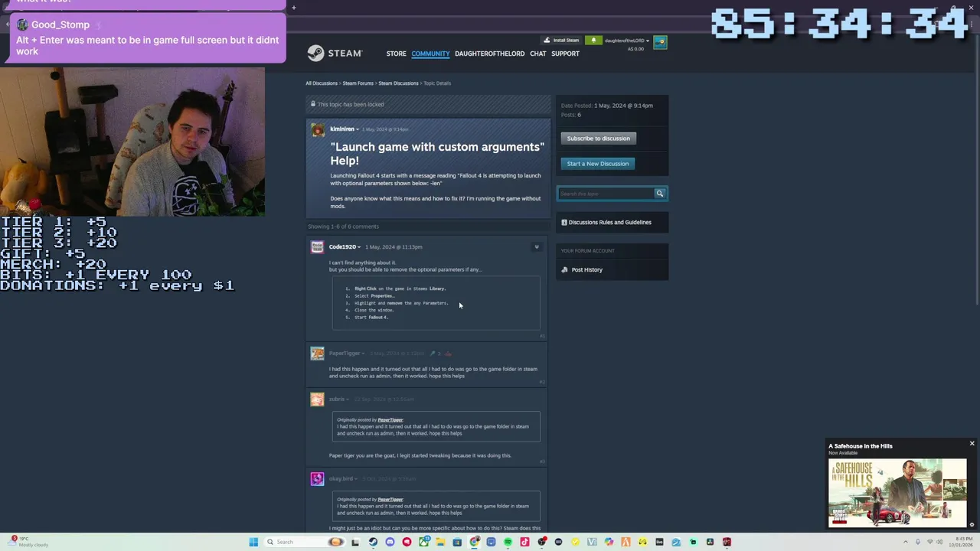Click the quoted PaperTigger link in okay.bird's post
Viewport: 980px width, 551px height.
pyautogui.click(x=390, y=499)
